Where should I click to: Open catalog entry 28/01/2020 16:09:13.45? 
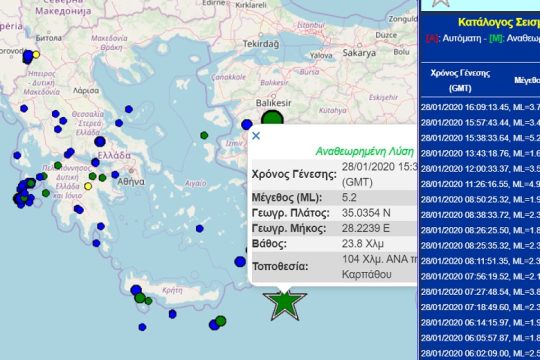pyautogui.click(x=480, y=107)
